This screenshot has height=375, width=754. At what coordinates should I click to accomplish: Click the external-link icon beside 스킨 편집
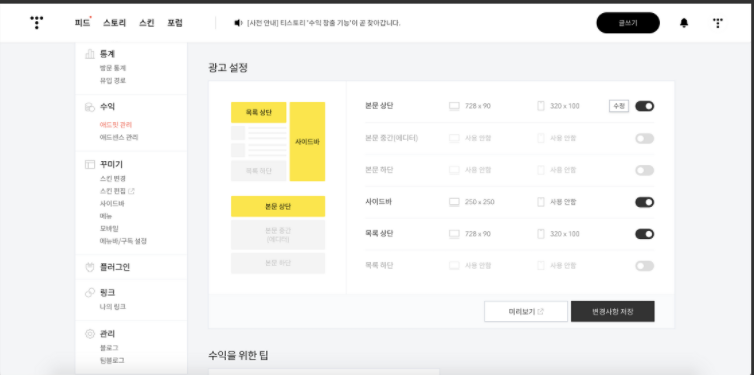coord(132,191)
